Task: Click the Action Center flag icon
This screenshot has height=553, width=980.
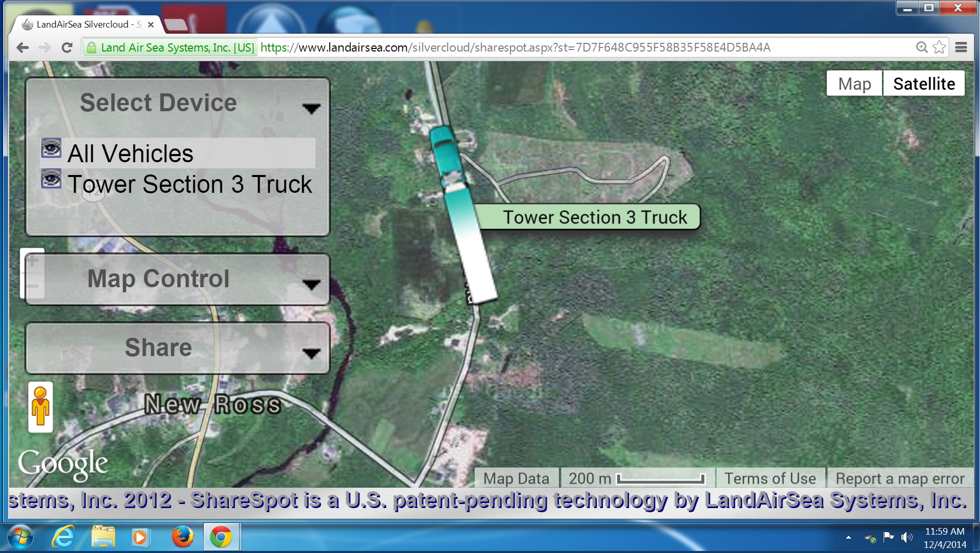Action: click(x=889, y=537)
